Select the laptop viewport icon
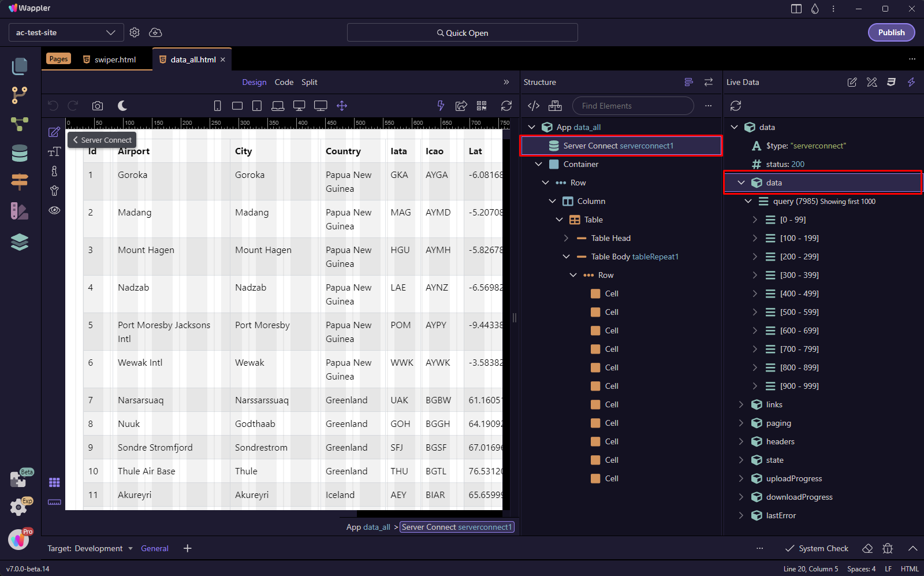The image size is (924, 576). 278,106
